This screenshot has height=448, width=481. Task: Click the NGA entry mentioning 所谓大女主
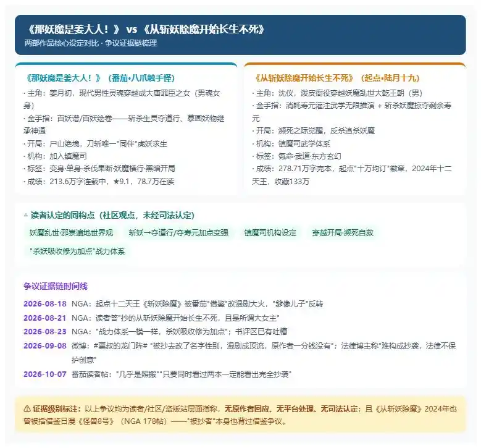(175, 318)
